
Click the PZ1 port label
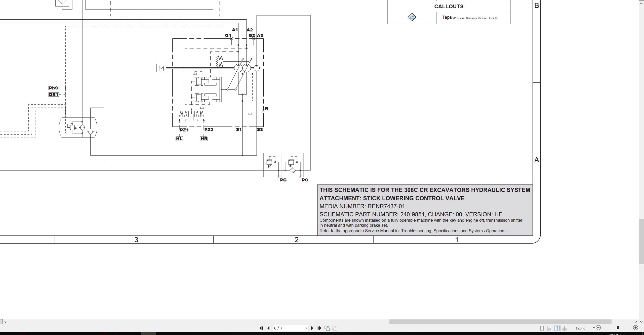(184, 130)
